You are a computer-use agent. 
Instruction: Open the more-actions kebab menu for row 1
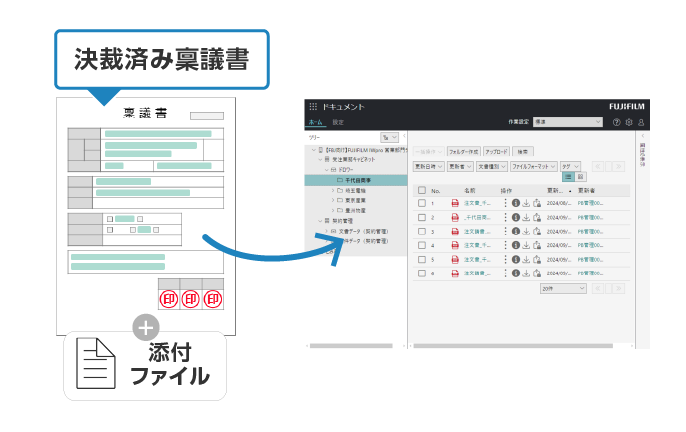pyautogui.click(x=505, y=203)
